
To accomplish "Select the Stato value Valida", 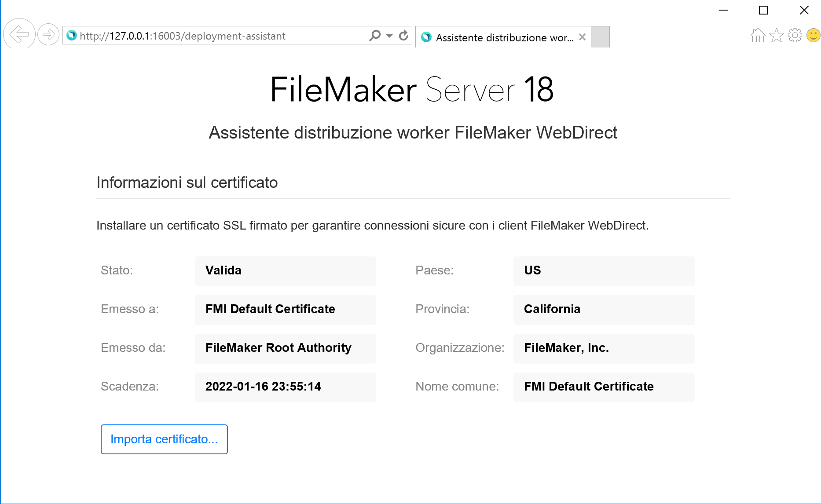I will point(285,271).
